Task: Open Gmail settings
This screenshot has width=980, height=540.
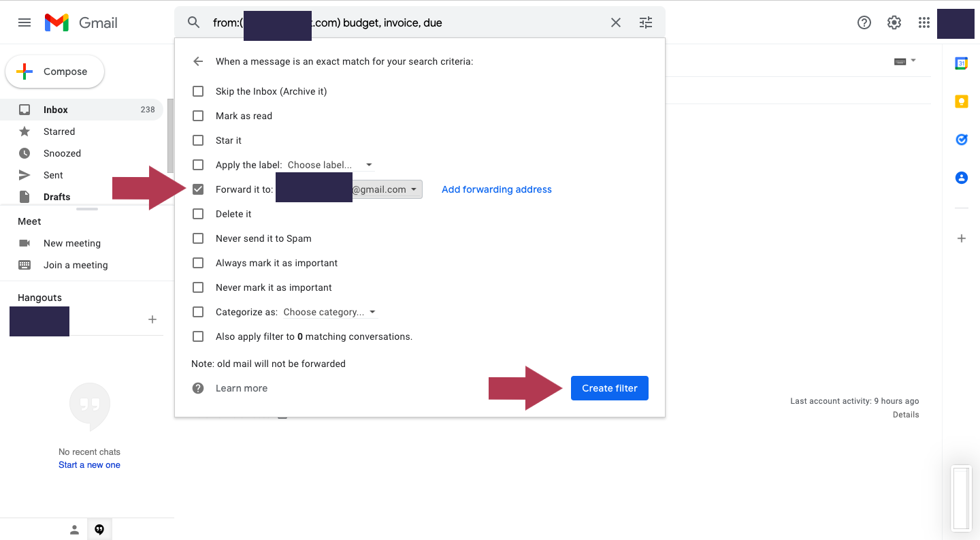Action: pos(894,22)
